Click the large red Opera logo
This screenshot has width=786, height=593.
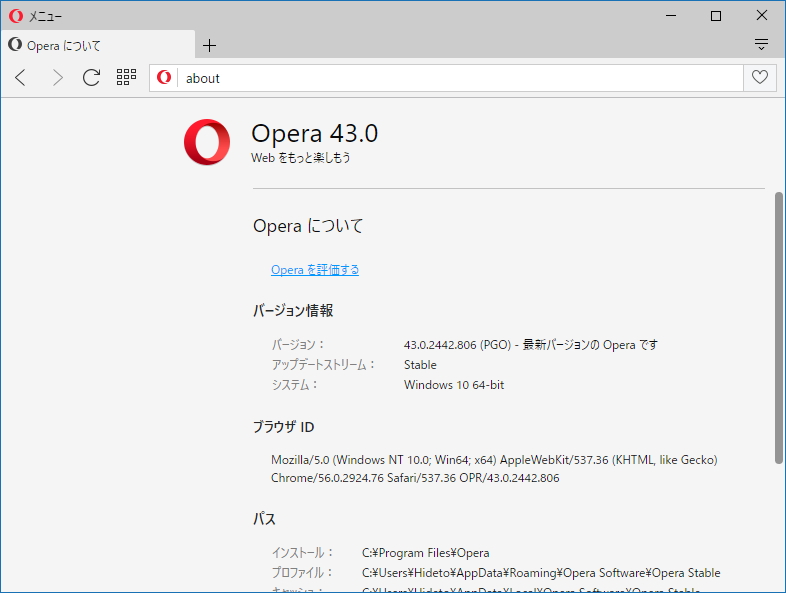coord(207,142)
